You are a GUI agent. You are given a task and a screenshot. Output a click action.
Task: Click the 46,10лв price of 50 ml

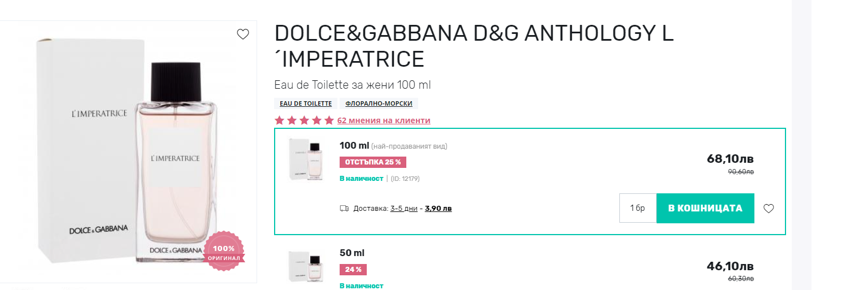coord(730,266)
